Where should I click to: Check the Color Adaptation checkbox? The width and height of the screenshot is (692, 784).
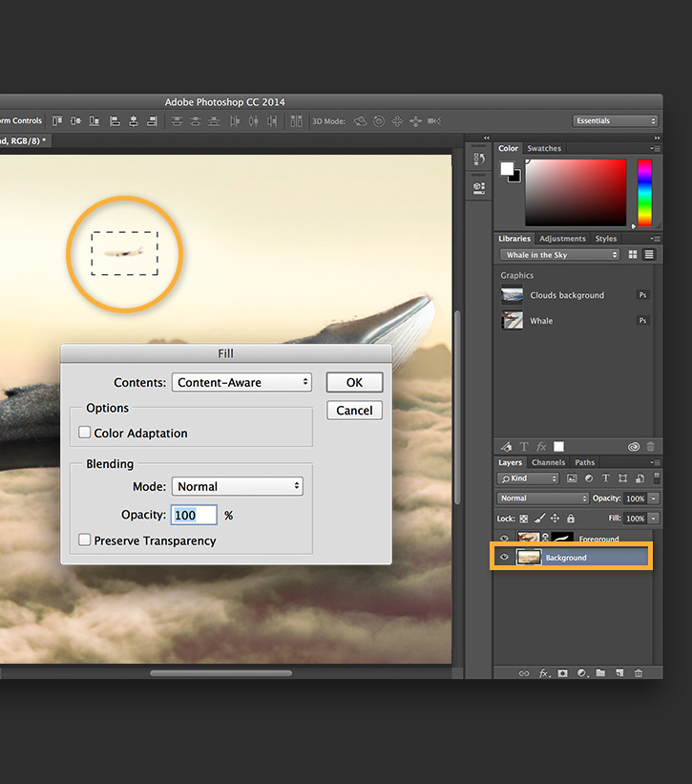tap(84, 432)
